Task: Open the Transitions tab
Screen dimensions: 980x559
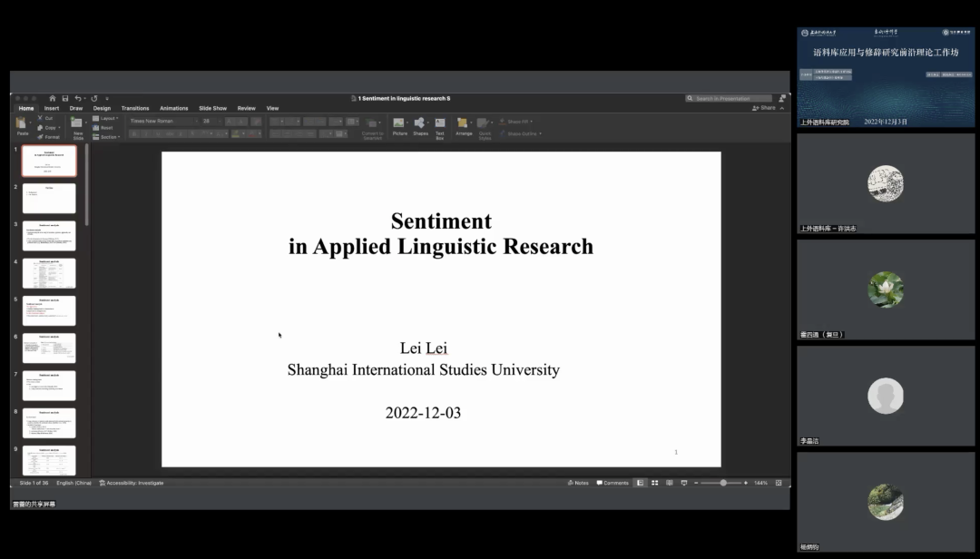Action: point(135,108)
